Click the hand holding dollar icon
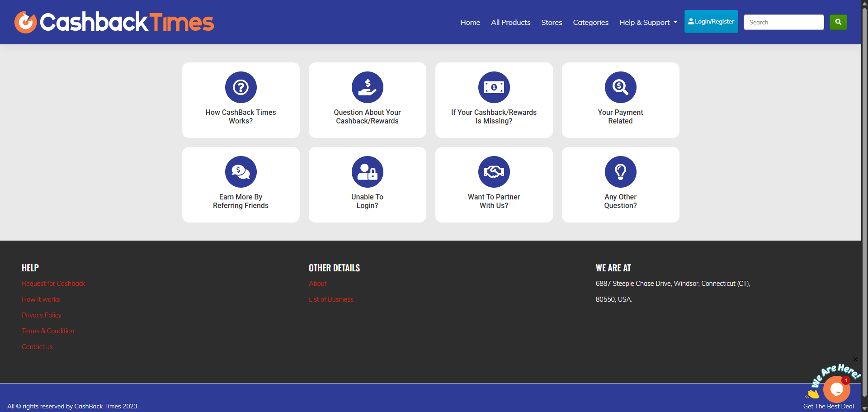The image size is (868, 412). pyautogui.click(x=367, y=87)
